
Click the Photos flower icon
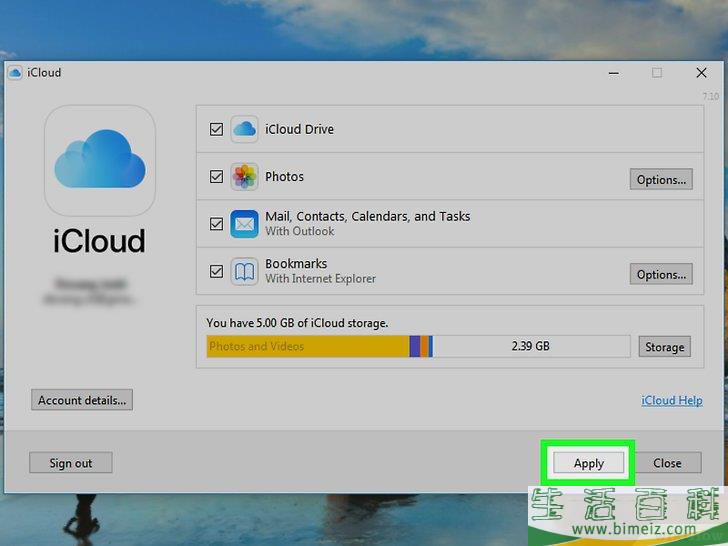pyautogui.click(x=244, y=176)
